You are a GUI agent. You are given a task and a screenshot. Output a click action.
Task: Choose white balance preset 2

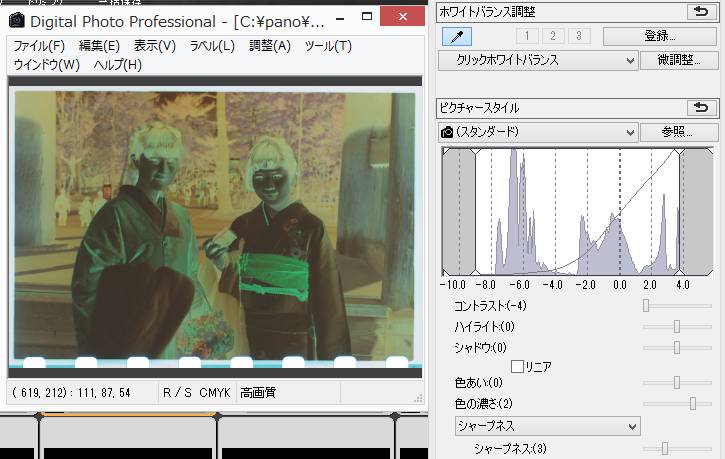[x=553, y=36]
